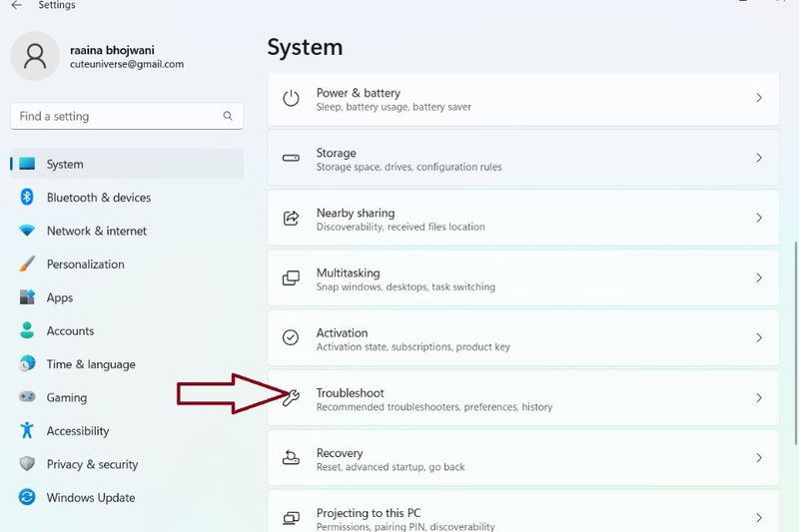Open Accounts settings
This screenshot has width=799, height=532.
click(127, 331)
